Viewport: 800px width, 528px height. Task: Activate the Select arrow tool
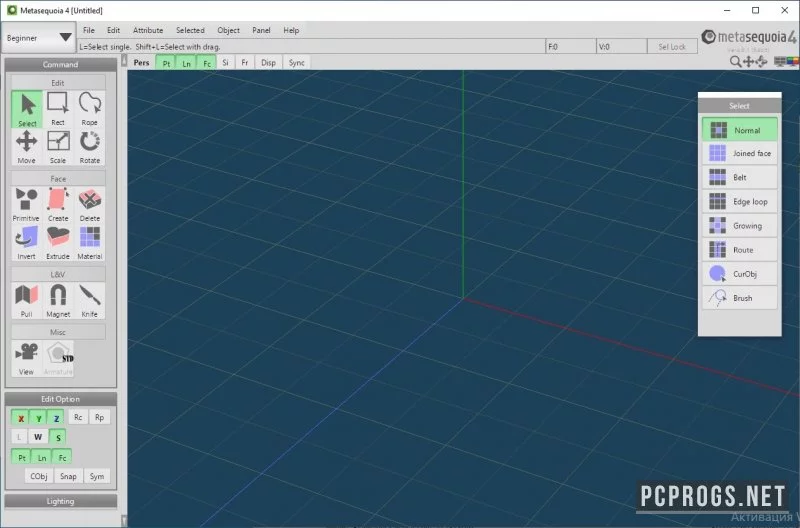click(x=27, y=109)
